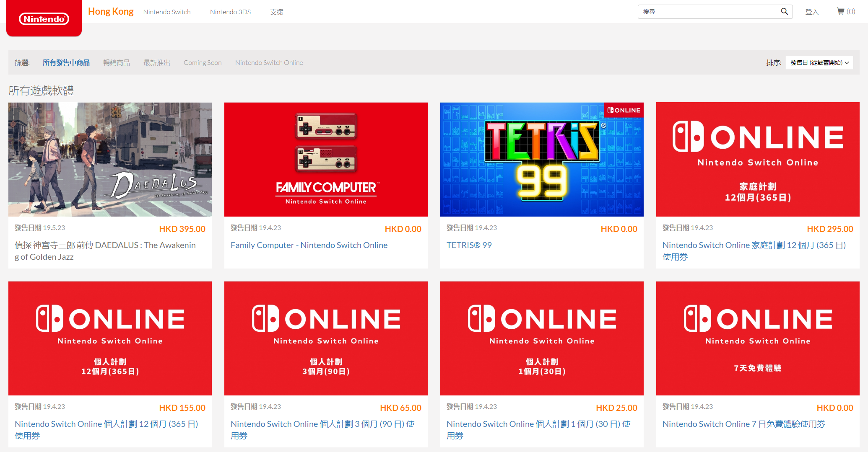Click the 7 日免費體驗使用券 title link
This screenshot has width=868, height=452.
pos(744,424)
